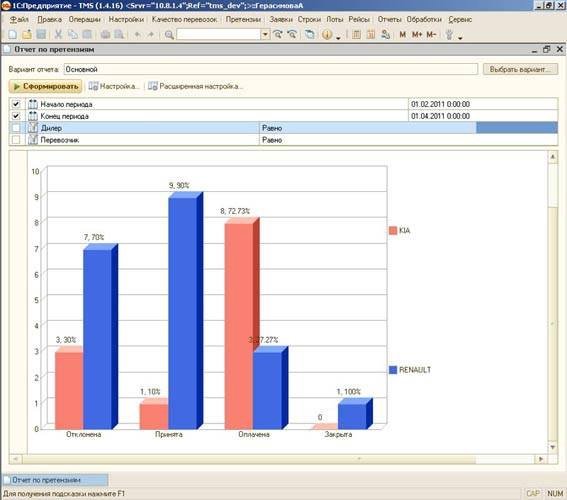Open the toolbar search field dropdown arrow
Screen dimensions: 567x500
point(265,34)
